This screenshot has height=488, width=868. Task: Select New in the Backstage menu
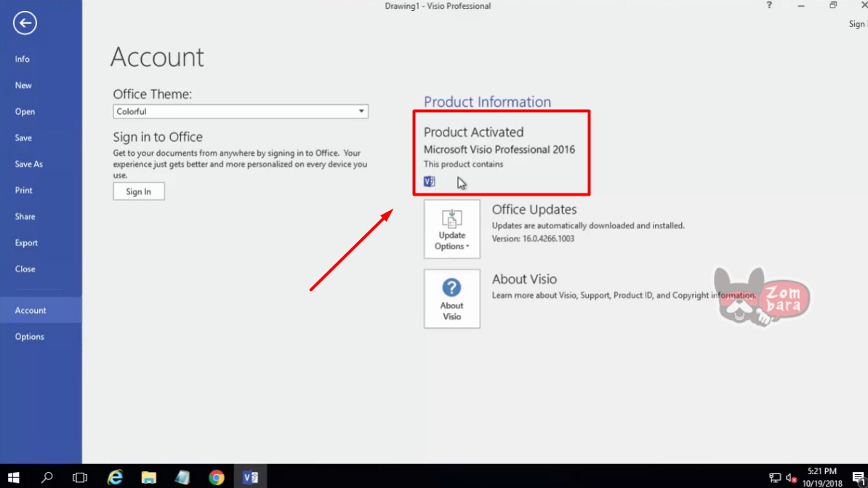point(23,85)
